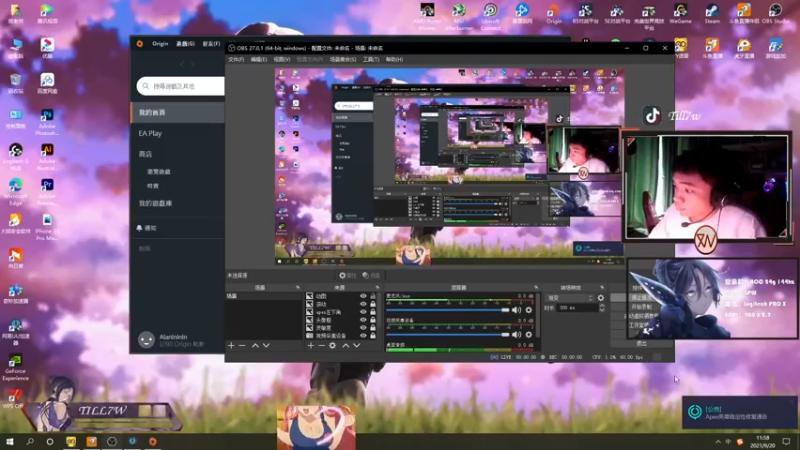
Task: Move the selected scene down in OBS
Action: pos(266,345)
